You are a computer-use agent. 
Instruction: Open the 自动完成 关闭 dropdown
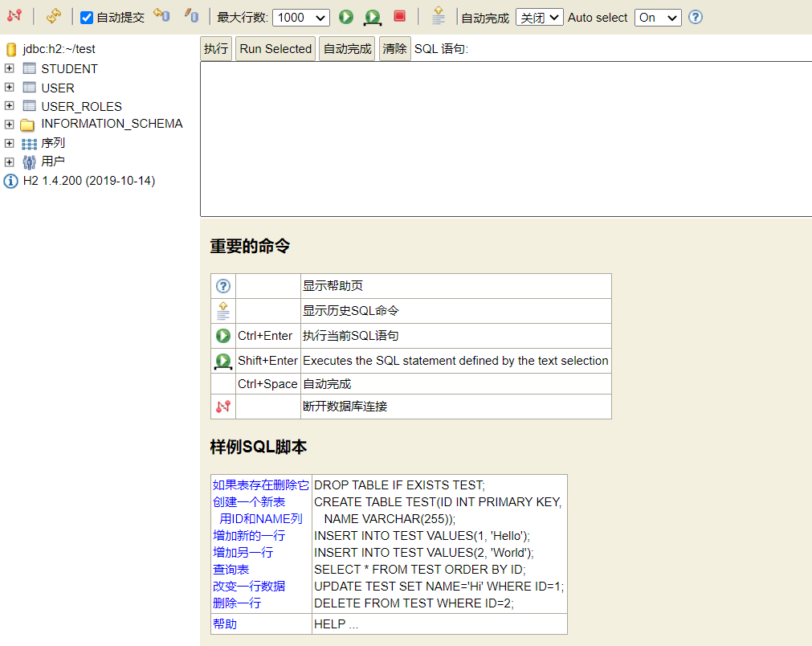tap(539, 18)
